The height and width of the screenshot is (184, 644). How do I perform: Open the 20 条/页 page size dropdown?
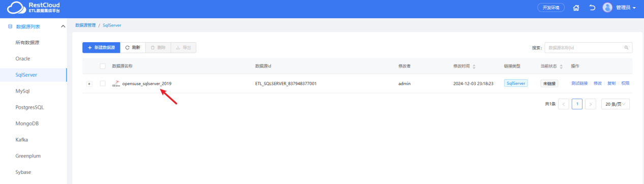pyautogui.click(x=616, y=104)
